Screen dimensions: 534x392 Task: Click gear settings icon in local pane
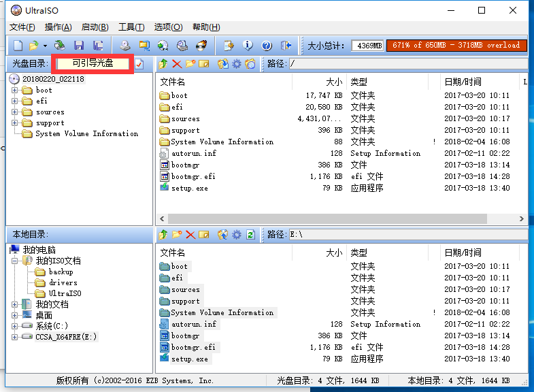(x=236, y=235)
